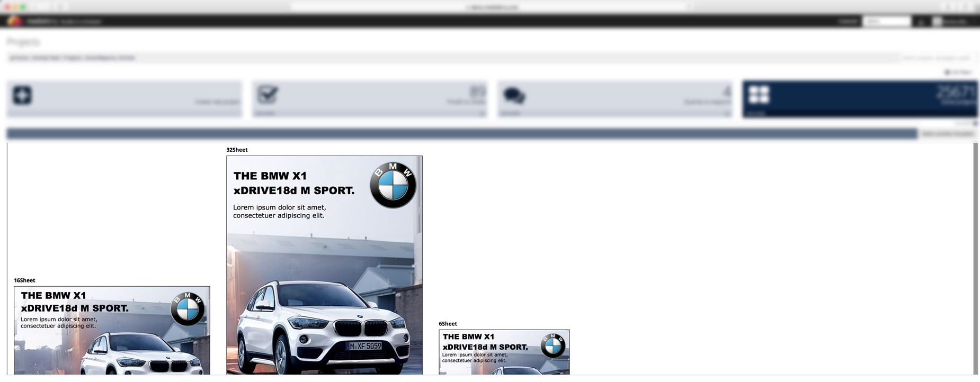Screen dimensions: 980x382
Task: Click the blue-grey progress bar above the previews
Action: pyautogui.click(x=462, y=134)
